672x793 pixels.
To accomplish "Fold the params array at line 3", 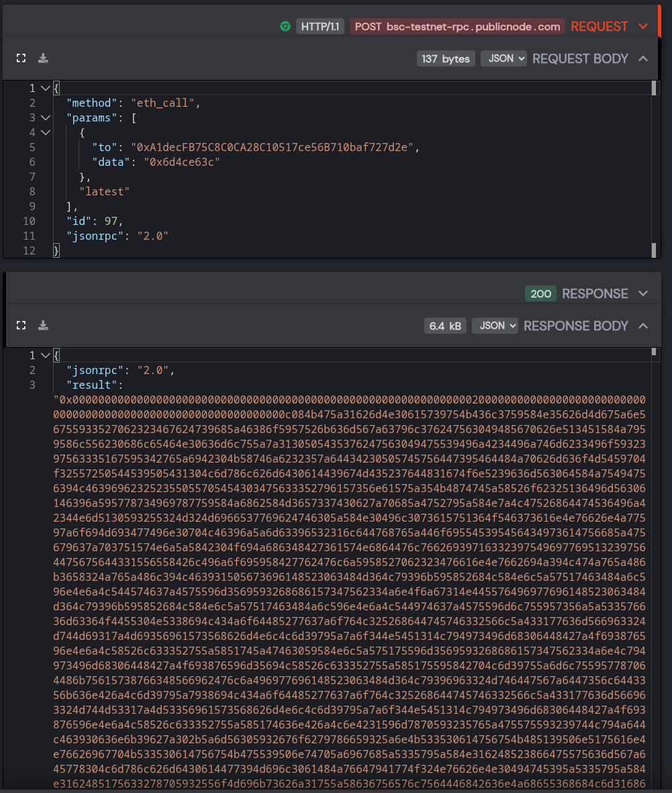I will [x=46, y=118].
